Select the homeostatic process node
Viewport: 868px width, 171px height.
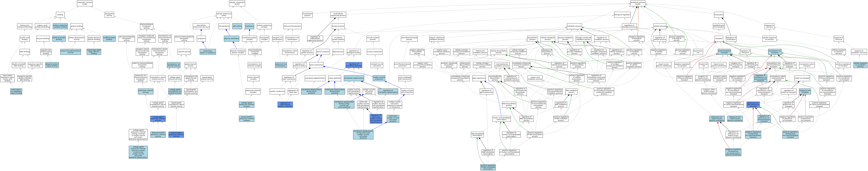click(307, 15)
